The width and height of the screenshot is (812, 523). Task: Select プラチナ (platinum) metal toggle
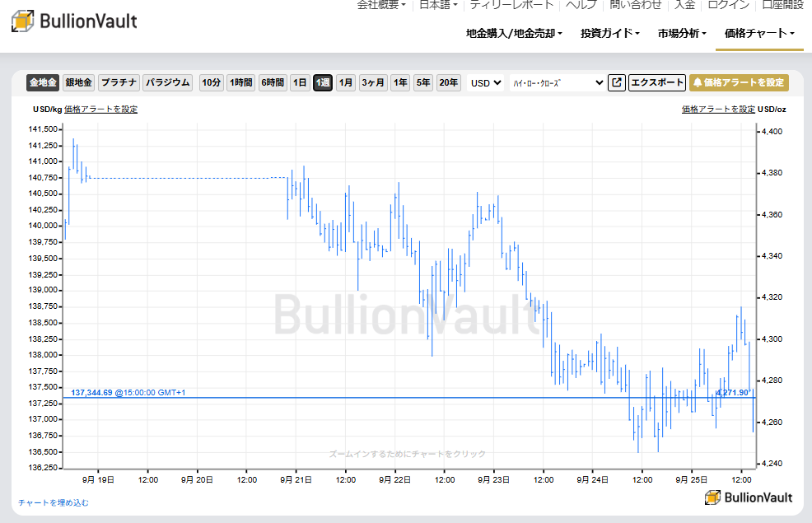tap(119, 82)
